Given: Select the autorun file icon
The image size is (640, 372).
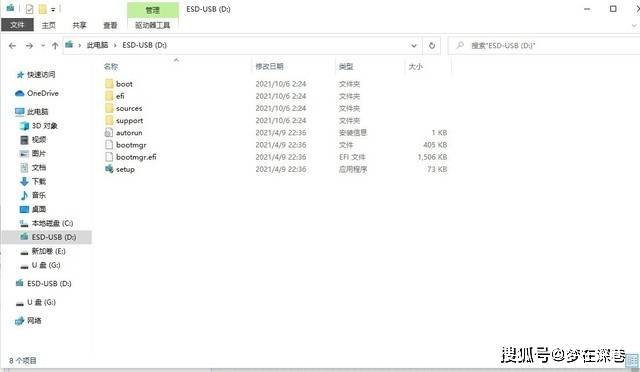Looking at the screenshot, I should click(109, 133).
